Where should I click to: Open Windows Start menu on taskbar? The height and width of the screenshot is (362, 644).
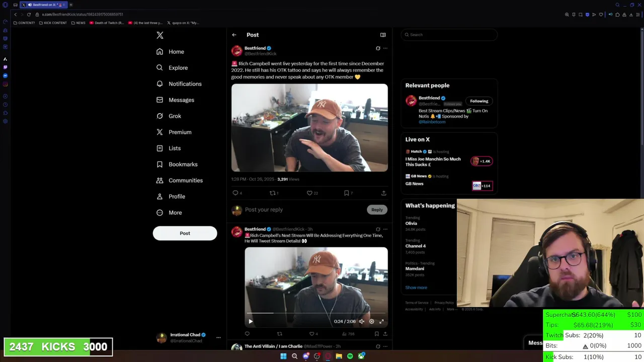pyautogui.click(x=283, y=356)
